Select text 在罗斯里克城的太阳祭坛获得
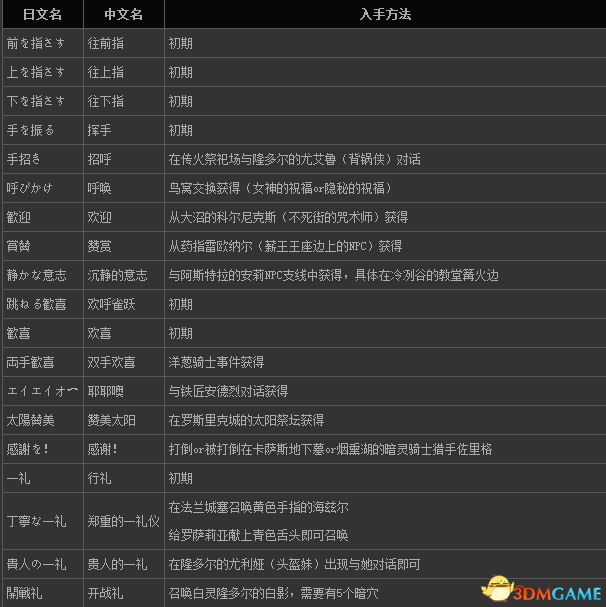Viewport: 606px width, 607px height. click(x=246, y=420)
